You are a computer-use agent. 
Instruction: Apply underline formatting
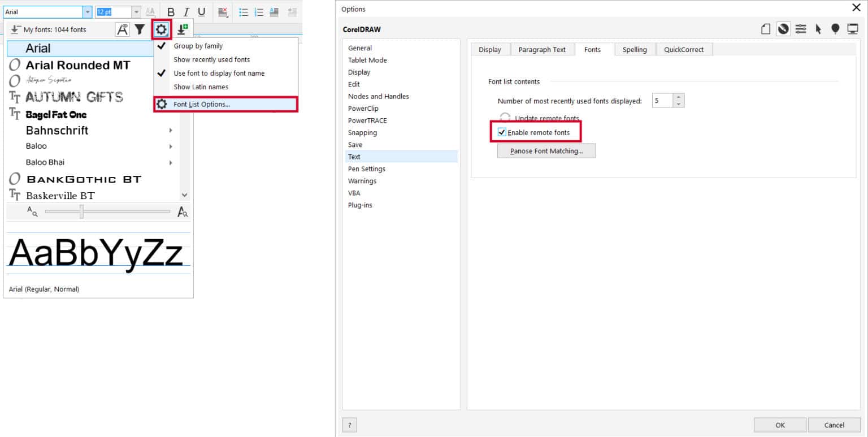[x=202, y=11]
